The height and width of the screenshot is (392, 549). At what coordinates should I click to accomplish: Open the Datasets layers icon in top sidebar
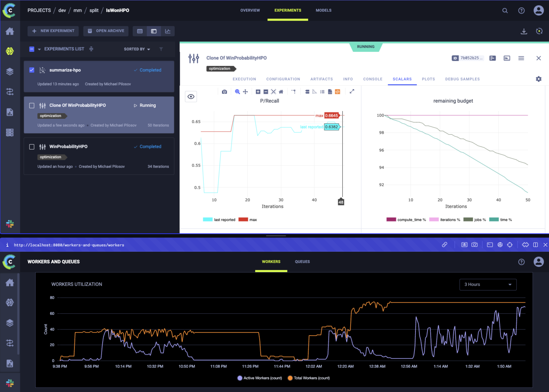click(x=10, y=71)
